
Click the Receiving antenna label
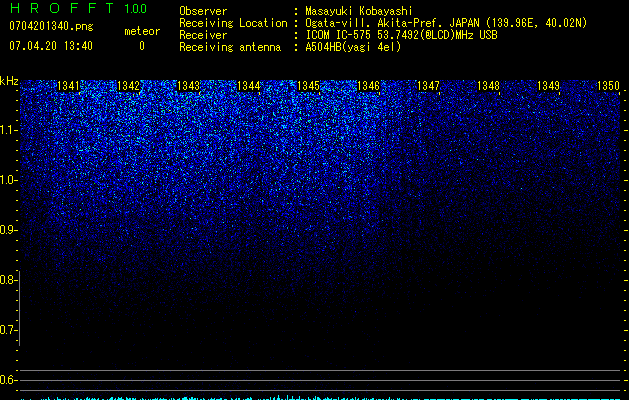(x=230, y=47)
